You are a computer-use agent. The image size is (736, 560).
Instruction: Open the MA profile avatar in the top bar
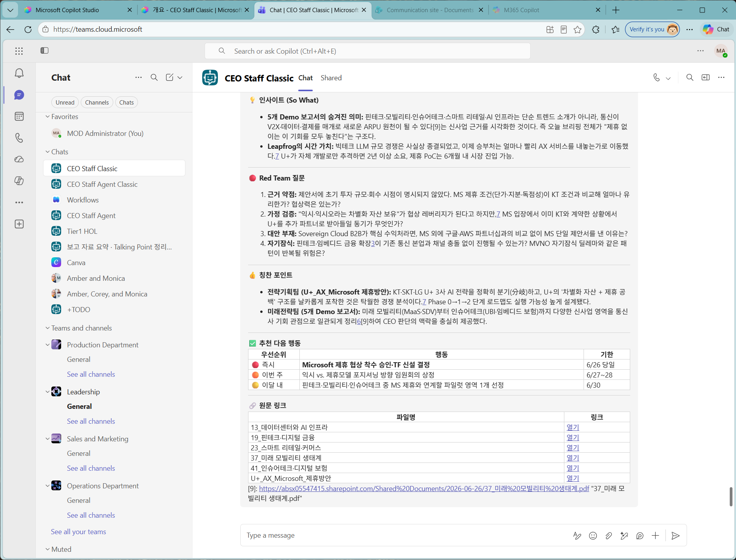click(721, 51)
